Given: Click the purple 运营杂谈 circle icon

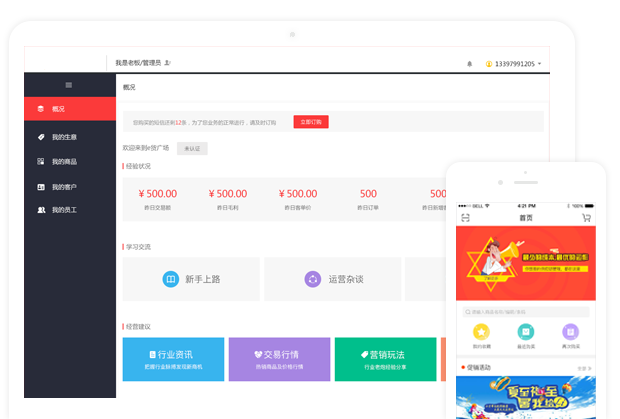Looking at the screenshot, I should 313,279.
